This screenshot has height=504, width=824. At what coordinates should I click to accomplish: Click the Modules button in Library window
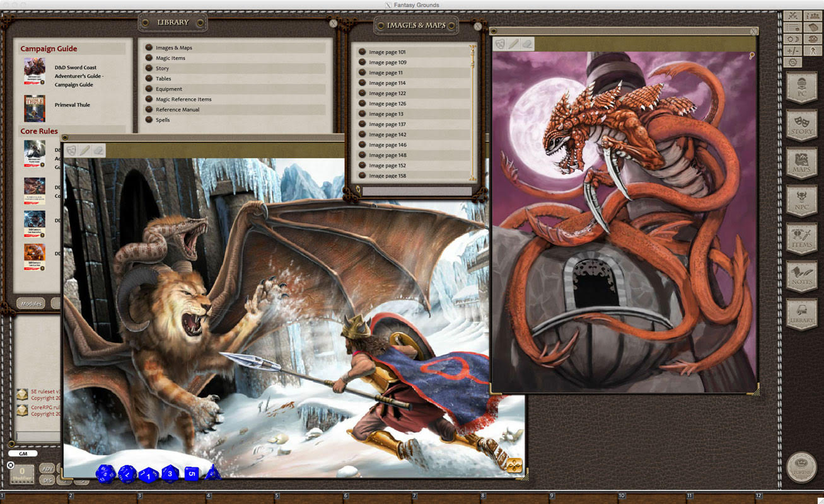point(31,304)
